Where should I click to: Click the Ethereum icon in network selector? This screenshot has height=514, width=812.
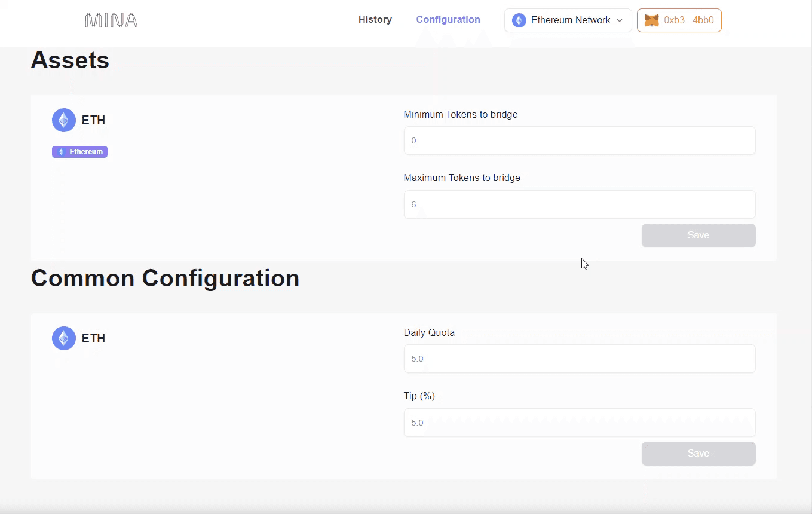click(x=519, y=20)
